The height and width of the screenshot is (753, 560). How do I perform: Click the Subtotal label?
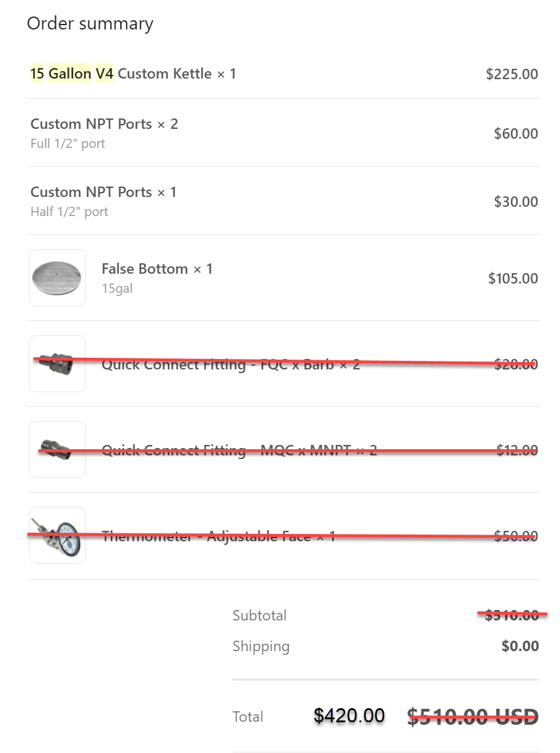259,616
